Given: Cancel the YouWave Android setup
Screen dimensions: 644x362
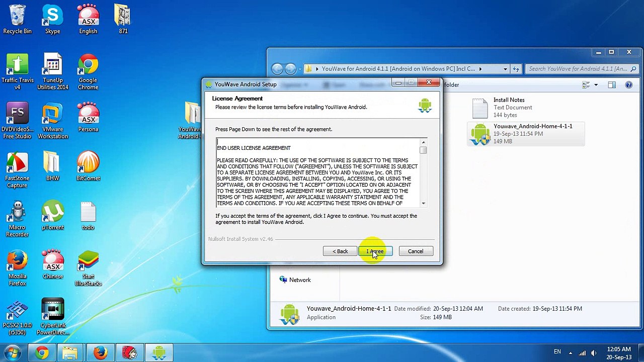Looking at the screenshot, I should coord(416,251).
